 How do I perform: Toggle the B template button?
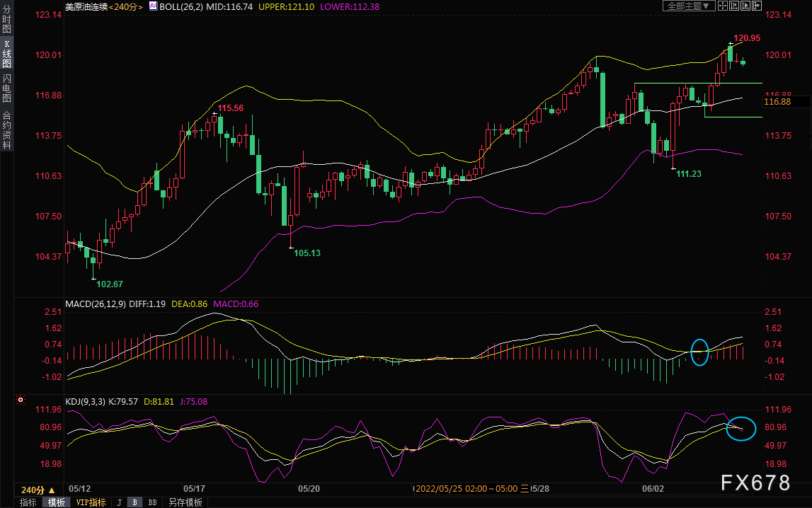coord(135,502)
